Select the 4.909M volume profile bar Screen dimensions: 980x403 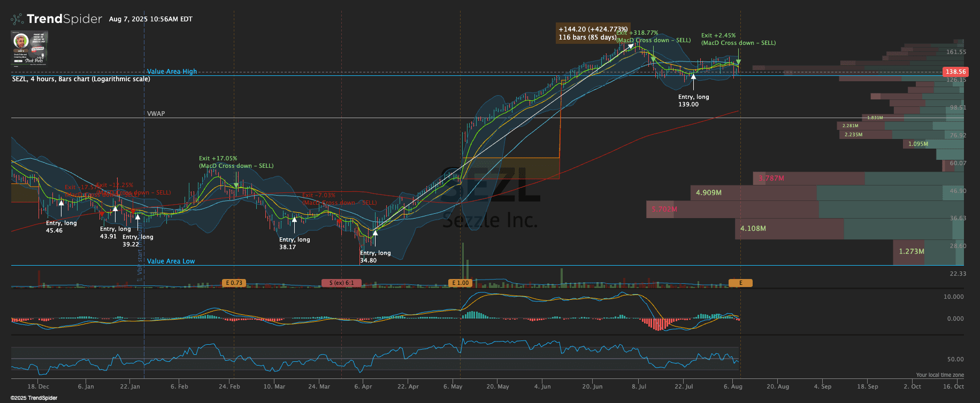click(x=827, y=193)
